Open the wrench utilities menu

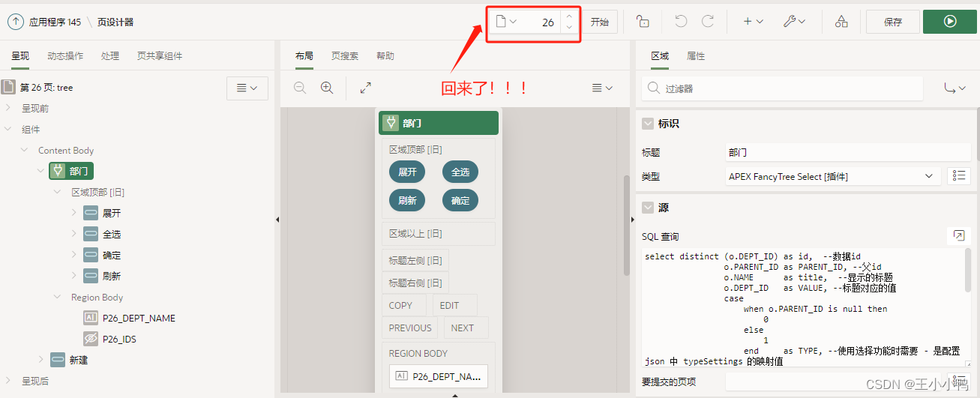point(794,22)
